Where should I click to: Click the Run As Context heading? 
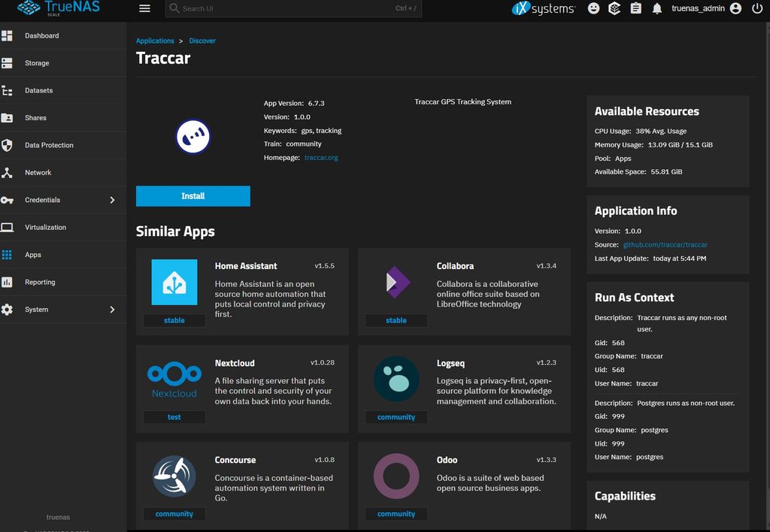(x=635, y=298)
